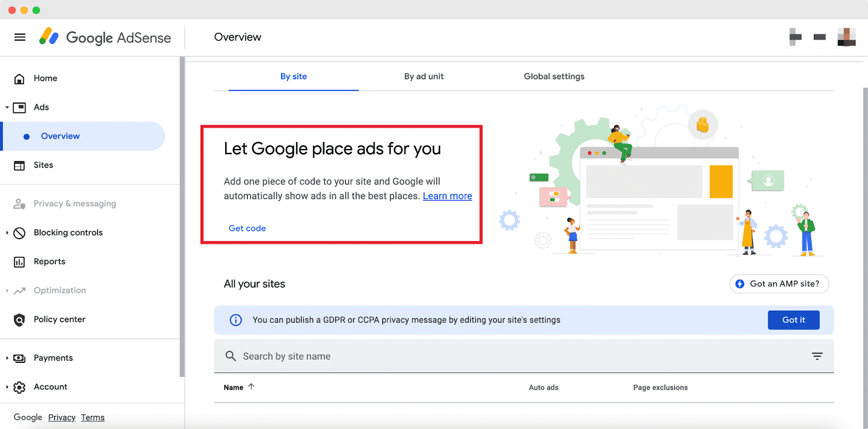Sort by Name using the arrow icon
The height and width of the screenshot is (429, 868).
[251, 387]
